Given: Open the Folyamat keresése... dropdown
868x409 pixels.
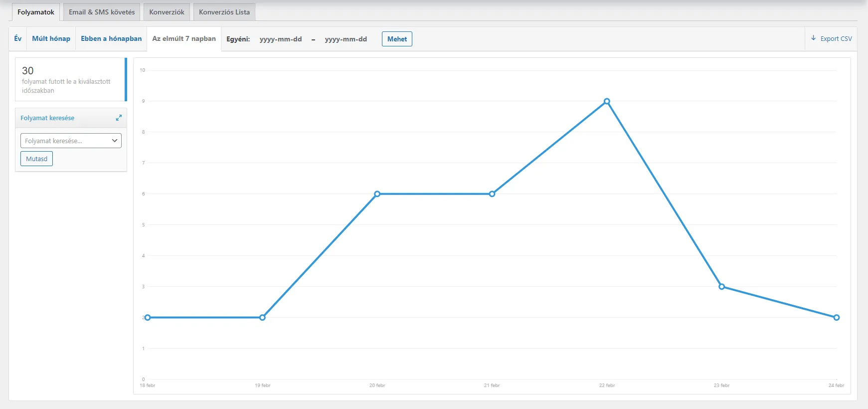Looking at the screenshot, I should [71, 141].
